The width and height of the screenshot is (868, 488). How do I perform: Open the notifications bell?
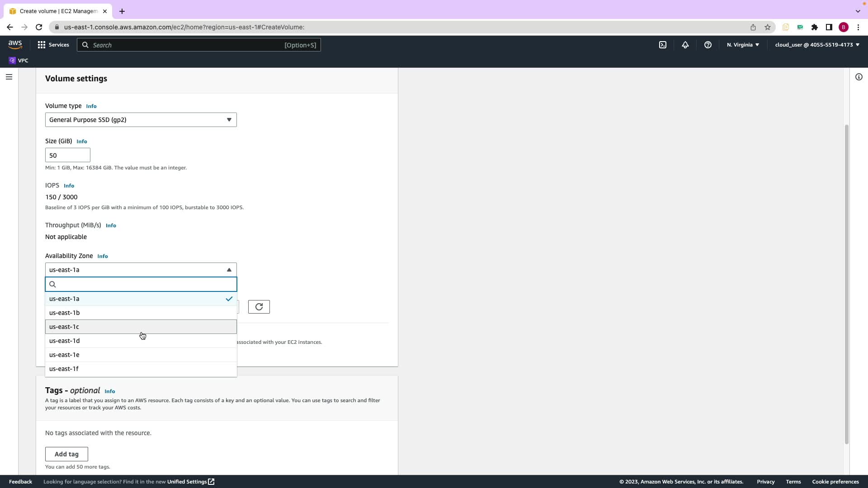(x=685, y=45)
